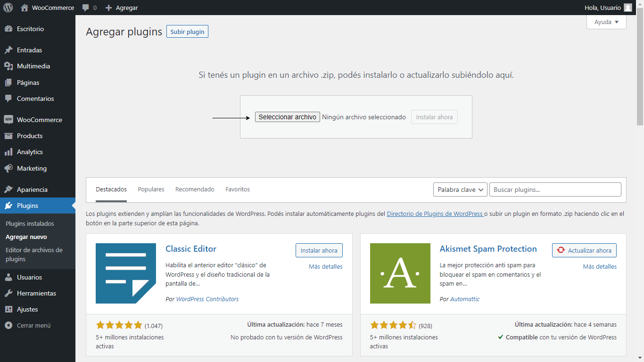Install Classic Editor with Instalar ahora
Viewport: 644px width, 362px height.
319,250
